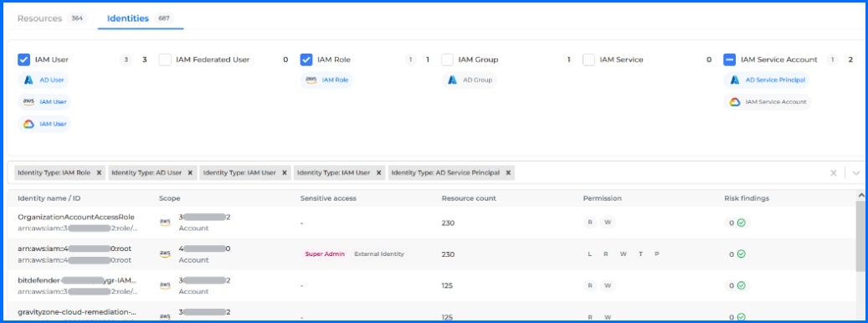Viewport: 868px width, 323px height.
Task: Click the Azure AD User chip
Action: [x=44, y=80]
